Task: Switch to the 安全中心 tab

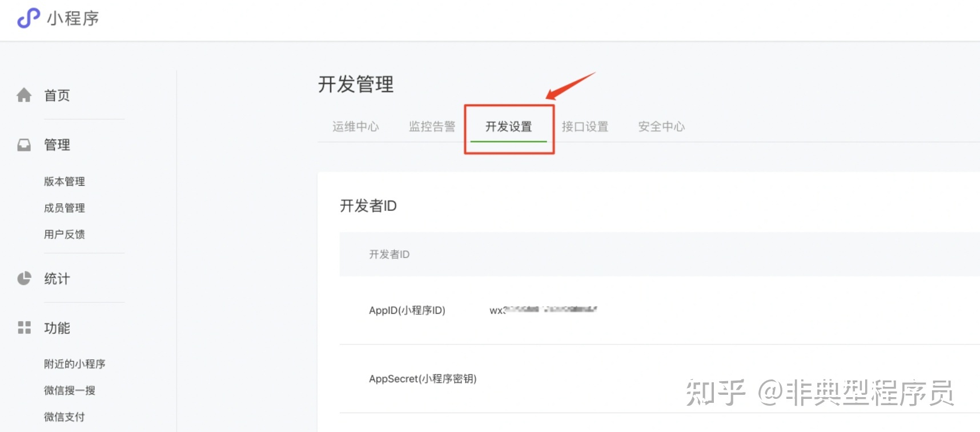Action: point(662,126)
